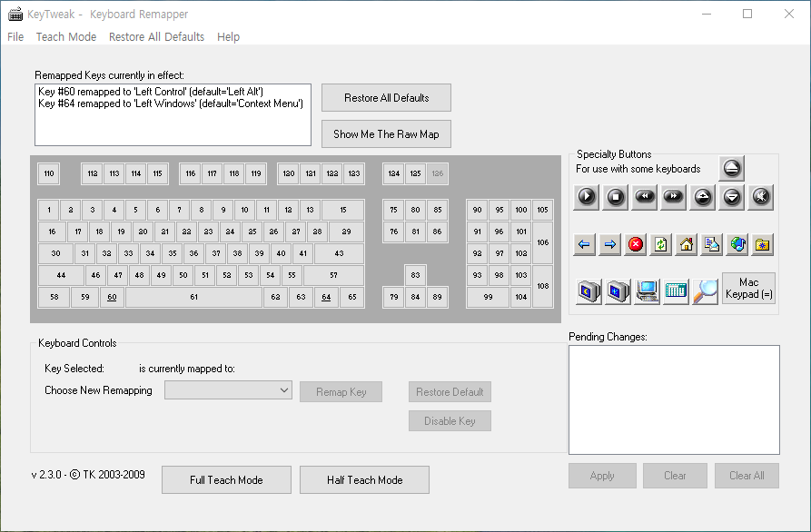This screenshot has width=811, height=532.
Task: Select the browser Home house icon
Action: click(x=687, y=244)
